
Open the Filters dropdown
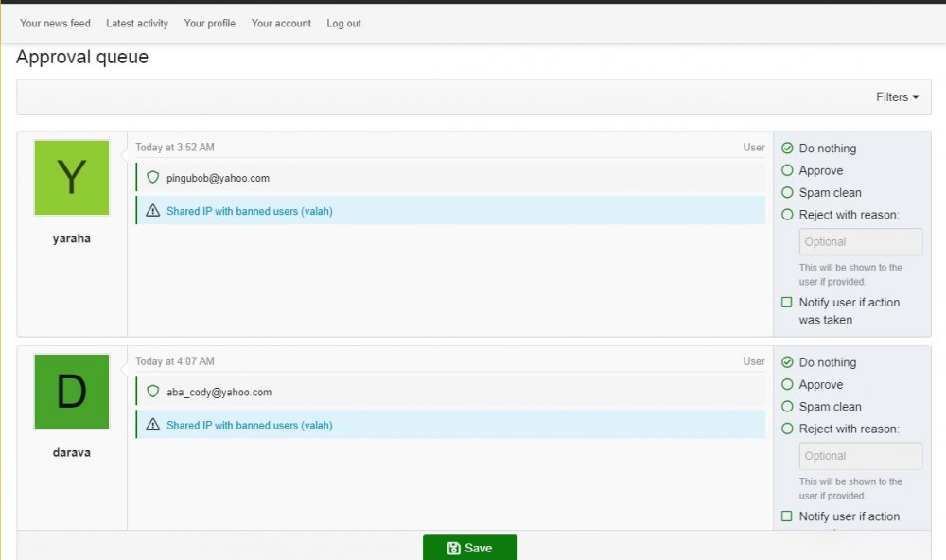tap(897, 97)
